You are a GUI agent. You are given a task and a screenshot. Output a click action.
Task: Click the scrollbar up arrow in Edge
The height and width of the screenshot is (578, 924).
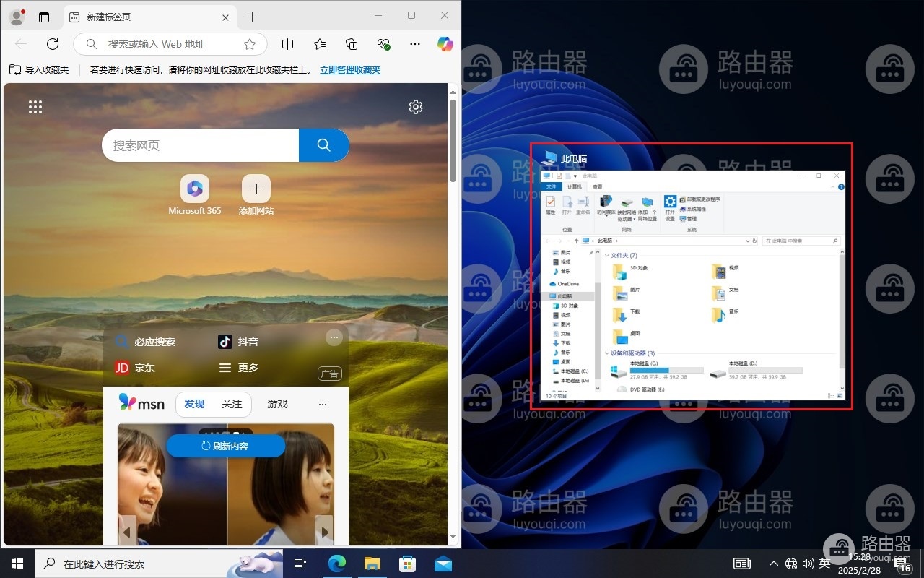click(453, 90)
